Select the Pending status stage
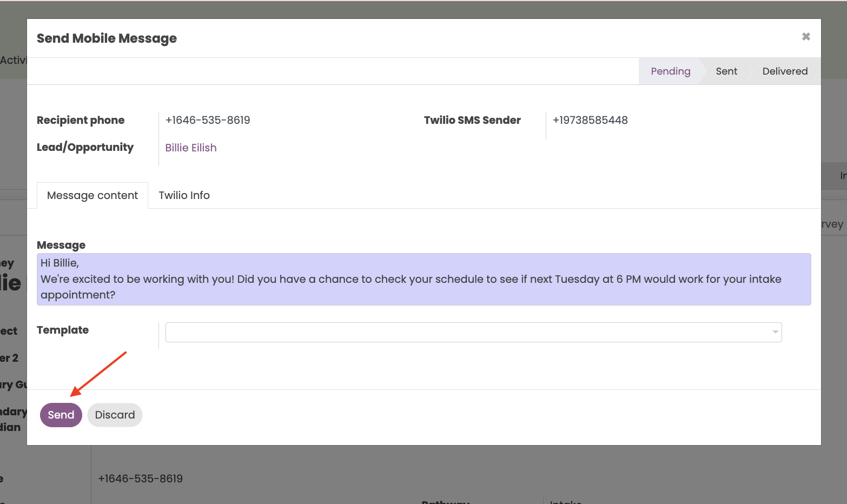 [671, 71]
